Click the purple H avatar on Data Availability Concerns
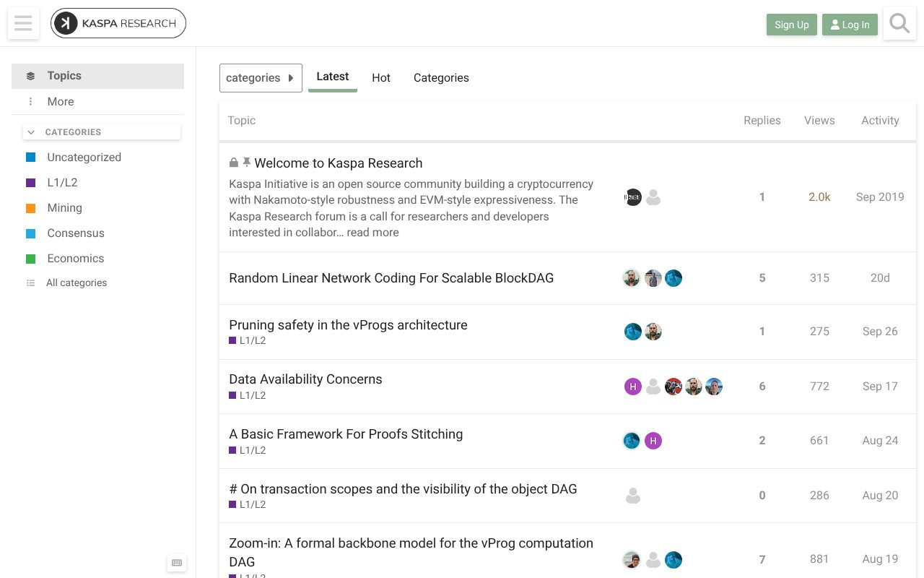This screenshot has height=578, width=924. [633, 387]
